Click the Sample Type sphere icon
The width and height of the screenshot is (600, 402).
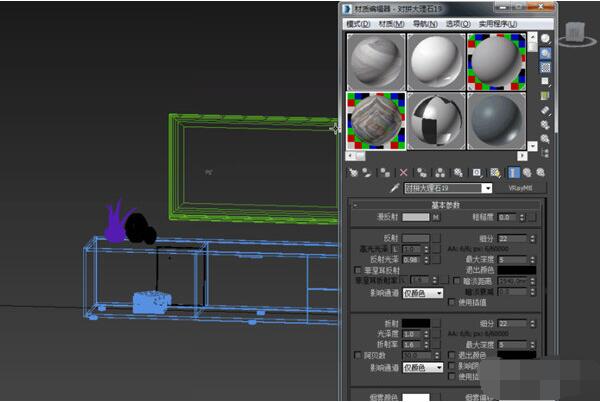click(546, 39)
